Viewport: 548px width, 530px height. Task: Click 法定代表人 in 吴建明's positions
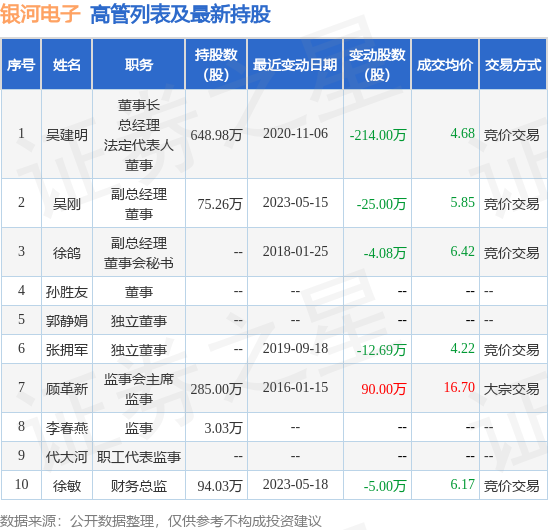pyautogui.click(x=139, y=145)
